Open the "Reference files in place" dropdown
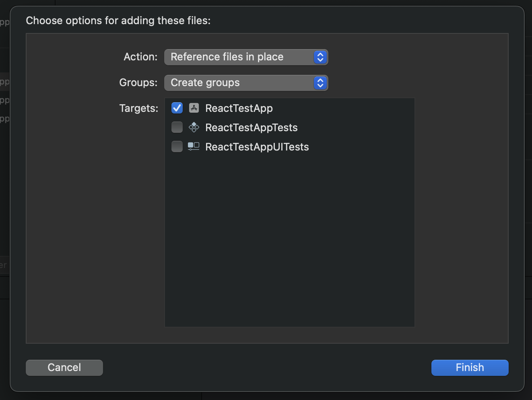Image resolution: width=532 pixels, height=400 pixels. [x=239, y=57]
